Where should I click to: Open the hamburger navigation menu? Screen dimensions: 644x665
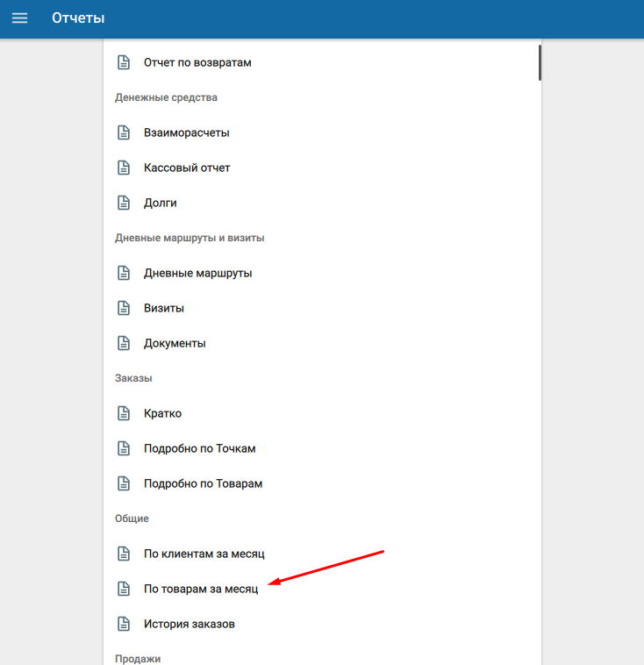pos(19,18)
